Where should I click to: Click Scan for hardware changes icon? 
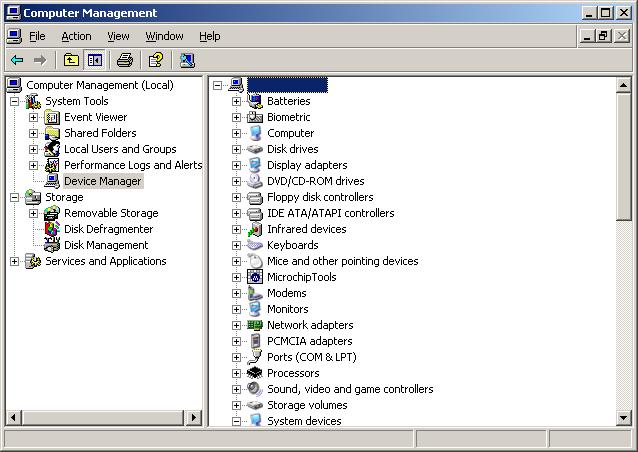(187, 60)
